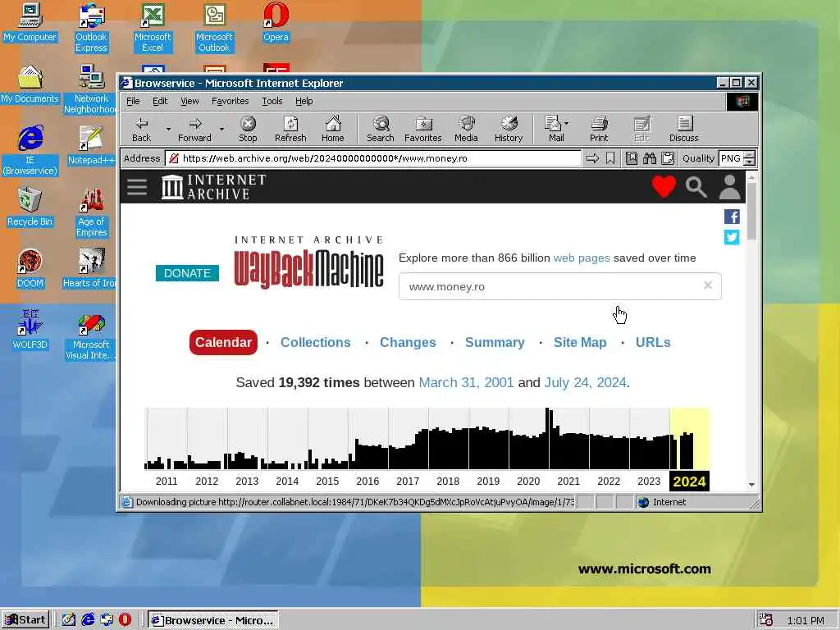
Task: Share via the Twitter icon
Action: [x=732, y=237]
